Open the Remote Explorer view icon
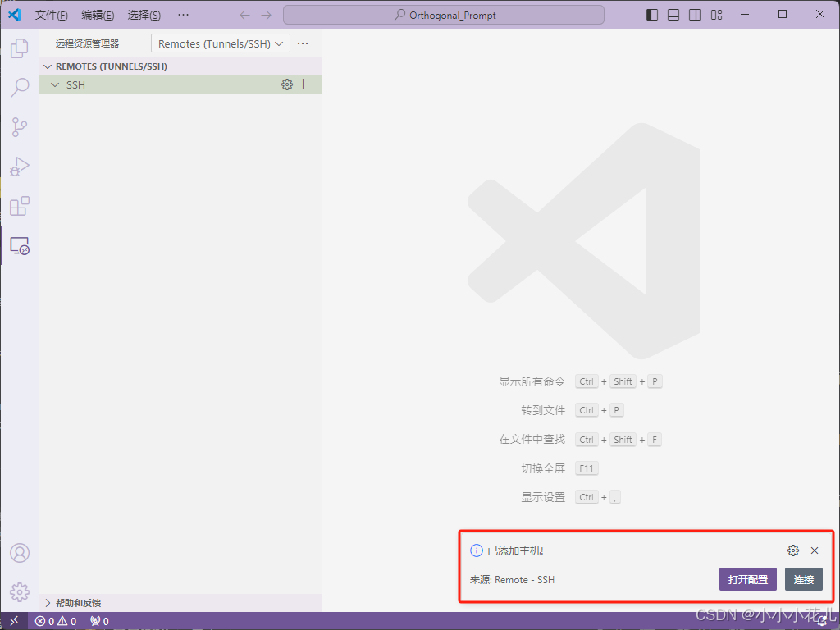The height and width of the screenshot is (630, 840). pos(20,246)
